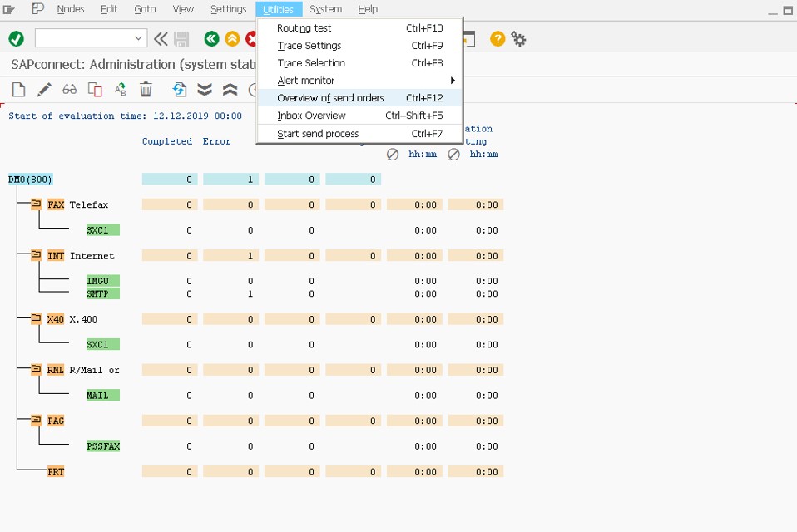The width and height of the screenshot is (797, 532).
Task: Open the Customize Local Layout gear icon
Action: click(x=518, y=38)
